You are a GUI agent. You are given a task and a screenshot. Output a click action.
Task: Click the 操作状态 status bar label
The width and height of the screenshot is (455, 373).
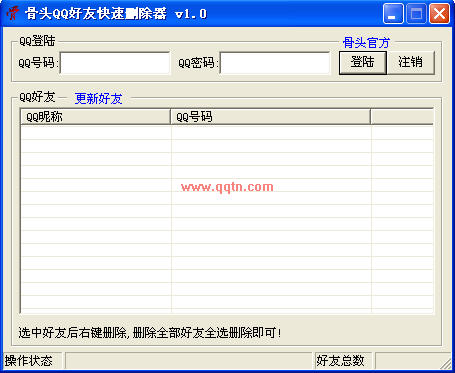29,361
